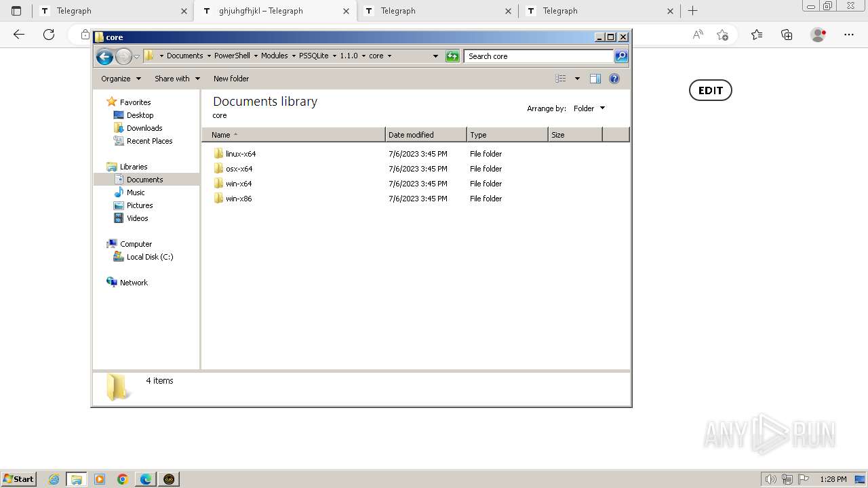Open Pictures library in sidebar

(140, 205)
